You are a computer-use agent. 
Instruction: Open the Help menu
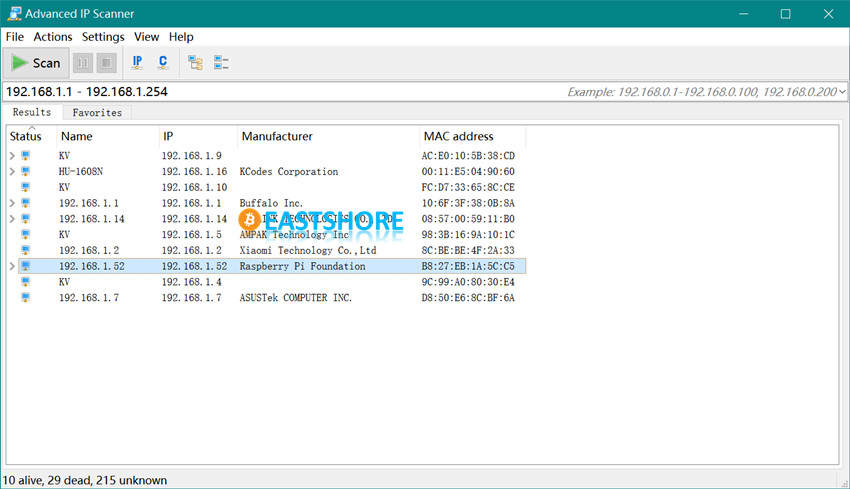coord(181,37)
